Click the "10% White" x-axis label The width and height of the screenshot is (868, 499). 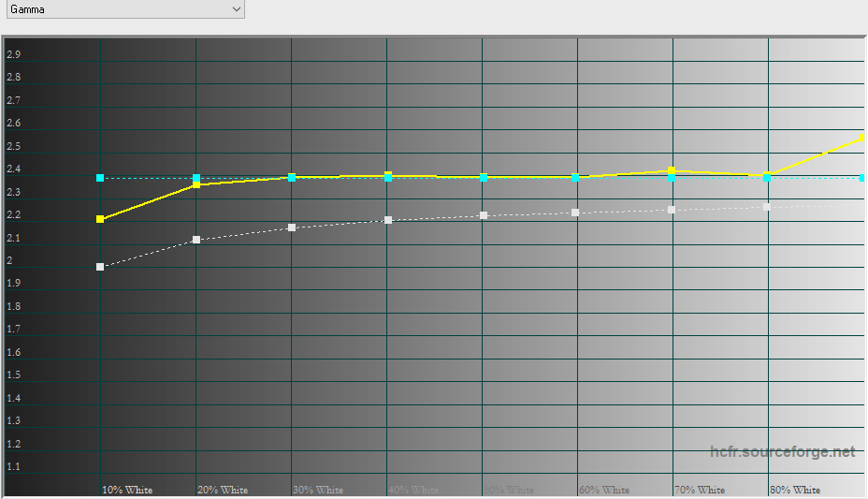point(127,490)
